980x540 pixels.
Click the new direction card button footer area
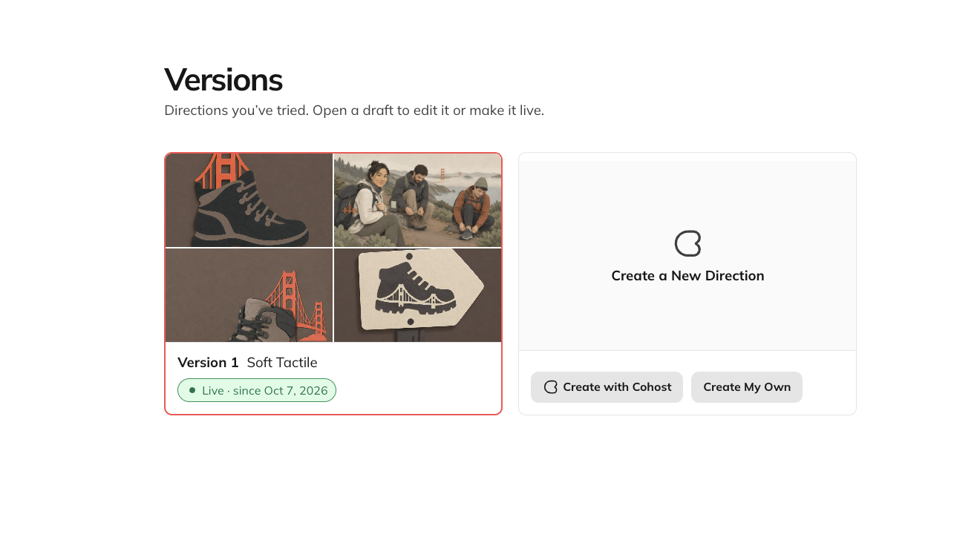(x=687, y=383)
